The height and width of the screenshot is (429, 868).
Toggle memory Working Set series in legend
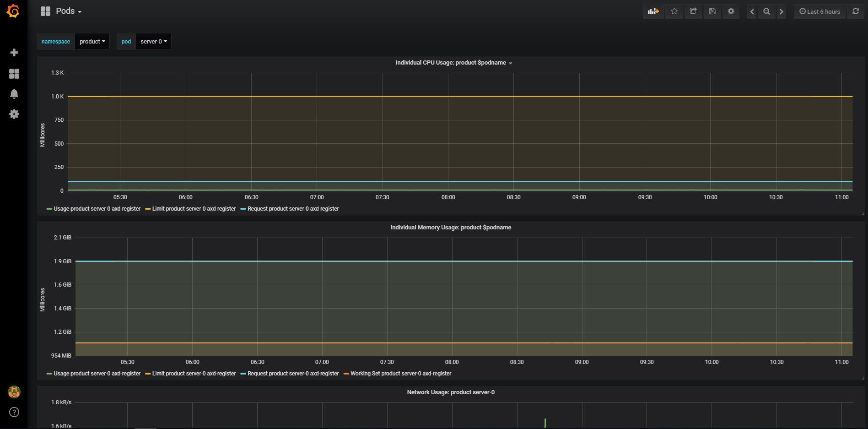point(400,374)
